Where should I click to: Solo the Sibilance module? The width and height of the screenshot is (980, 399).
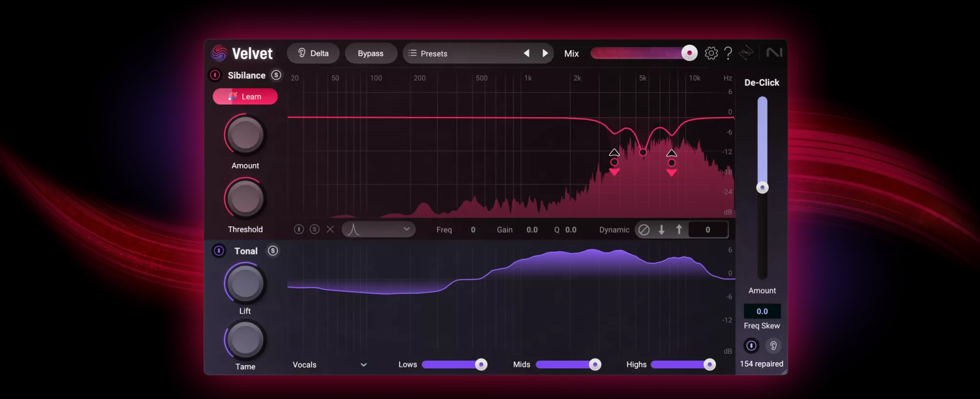point(276,75)
